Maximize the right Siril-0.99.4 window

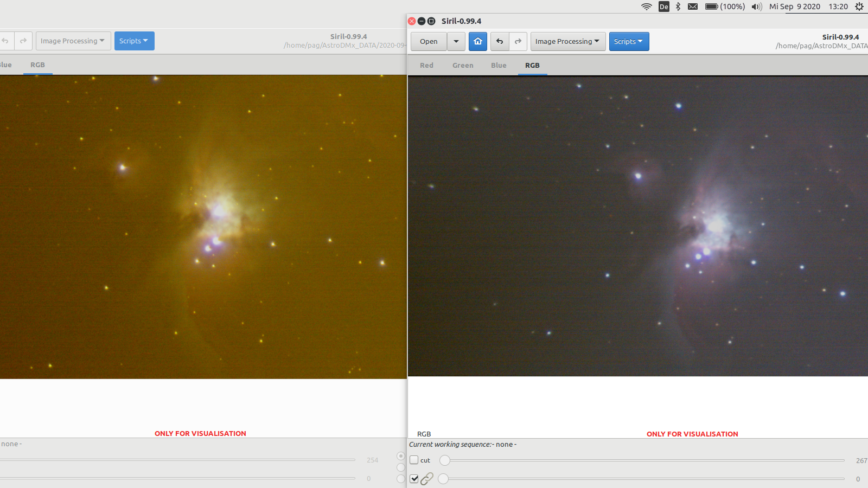431,21
